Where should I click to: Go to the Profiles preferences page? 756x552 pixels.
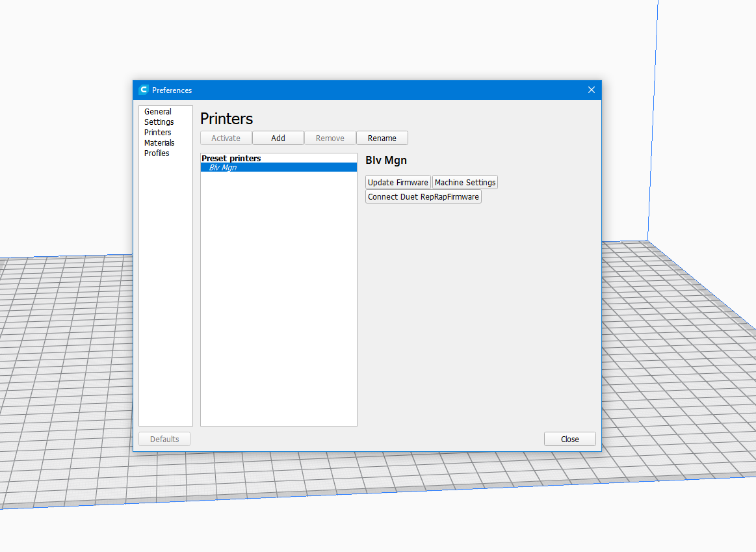pos(157,153)
